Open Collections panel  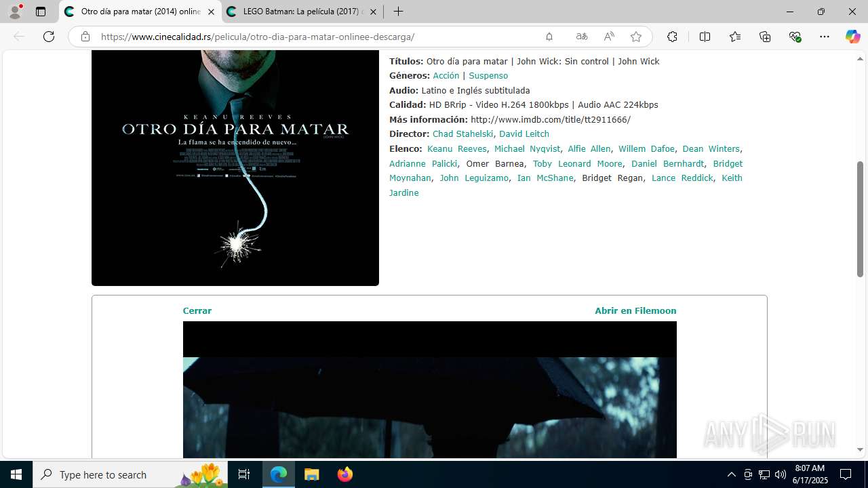(765, 37)
